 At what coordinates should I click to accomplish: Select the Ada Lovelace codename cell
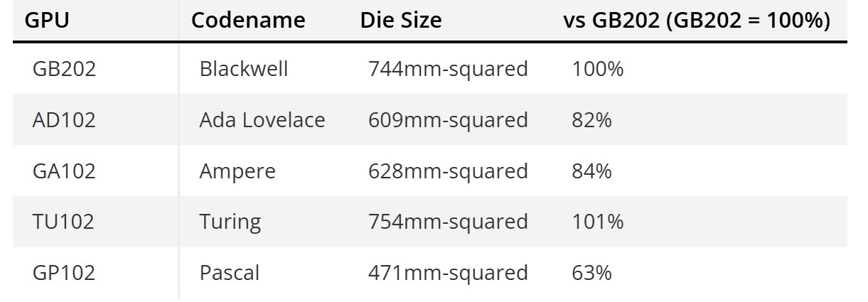point(262,120)
